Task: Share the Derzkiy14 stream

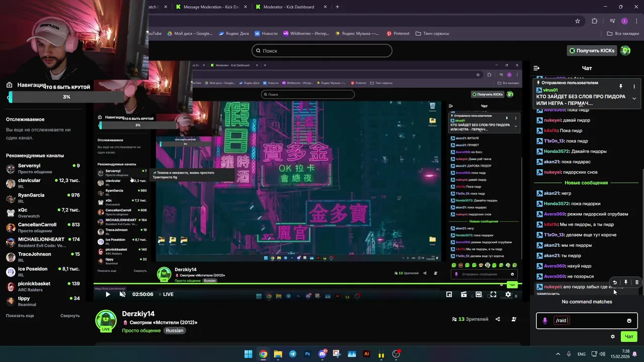Action: [498, 319]
